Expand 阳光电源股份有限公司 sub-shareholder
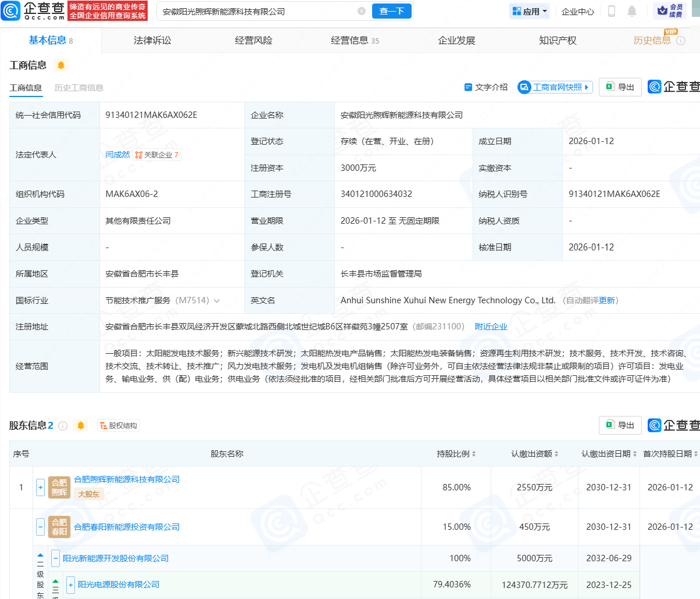This screenshot has width=700, height=599. [70, 584]
